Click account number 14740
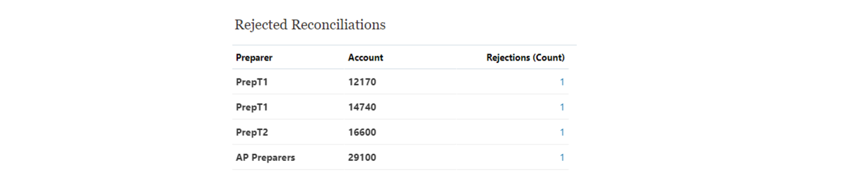Screen dimensions: 868x176 (362, 107)
